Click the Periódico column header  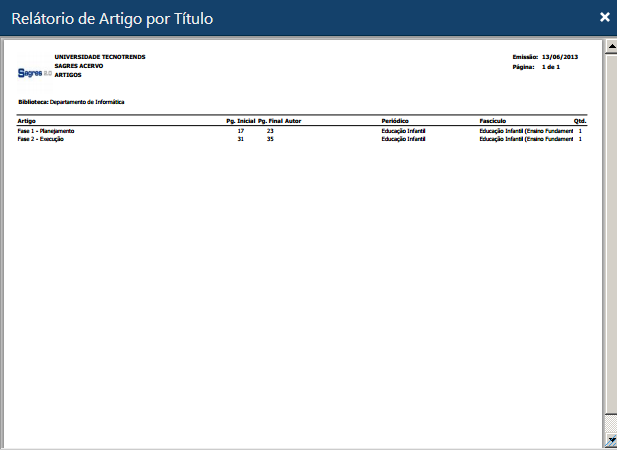(398, 120)
